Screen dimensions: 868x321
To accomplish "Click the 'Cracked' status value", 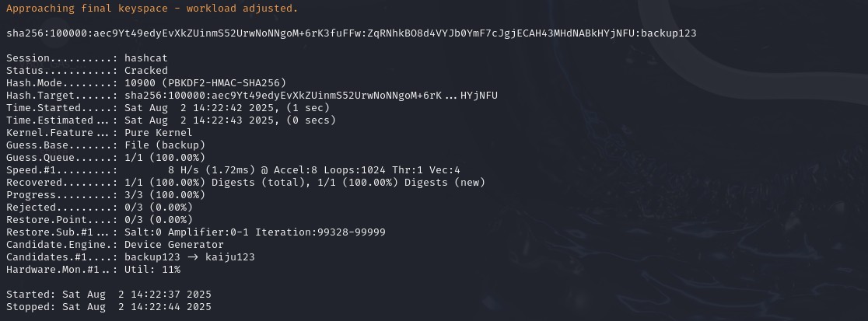I will [x=146, y=71].
